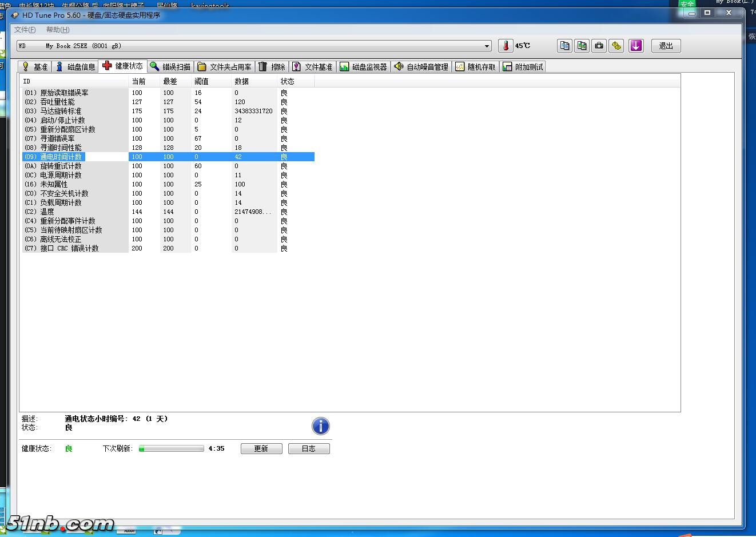Viewport: 756px width, 537px height.
Task: Select the (C2) 温度 attribute row
Action: tap(74, 212)
